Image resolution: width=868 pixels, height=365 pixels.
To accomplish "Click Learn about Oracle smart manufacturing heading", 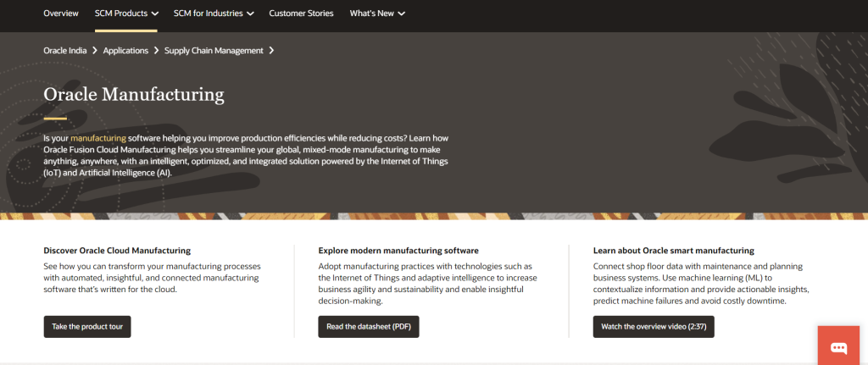I will [x=674, y=251].
